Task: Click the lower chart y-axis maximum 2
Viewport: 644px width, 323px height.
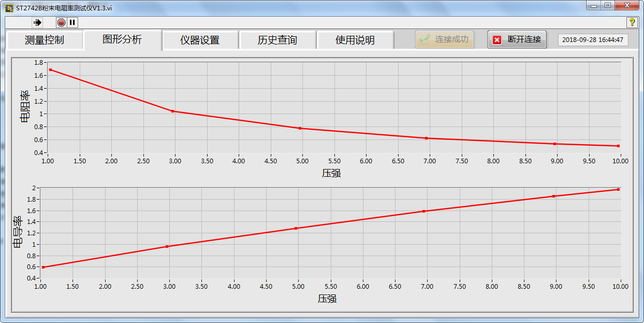Action: click(x=35, y=188)
